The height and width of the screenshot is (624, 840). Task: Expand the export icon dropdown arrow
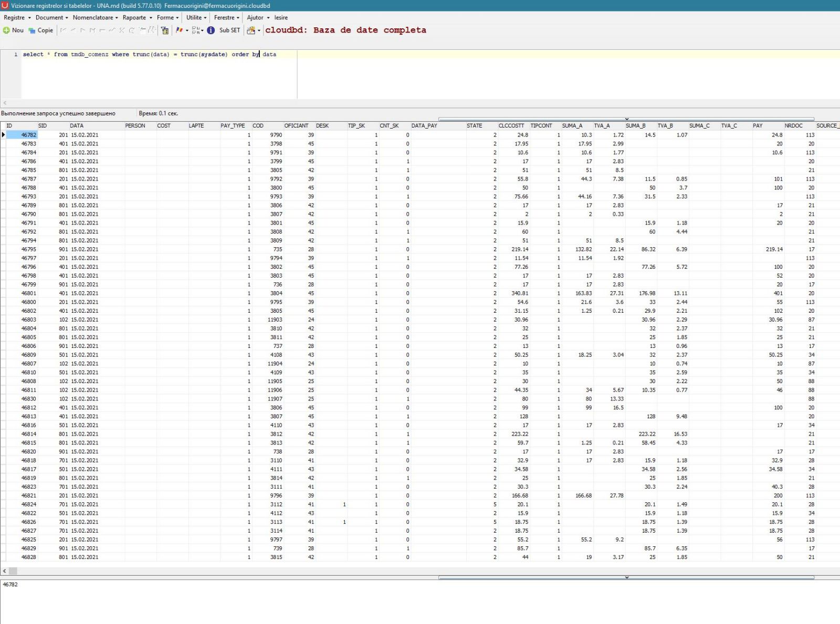pyautogui.click(x=259, y=30)
